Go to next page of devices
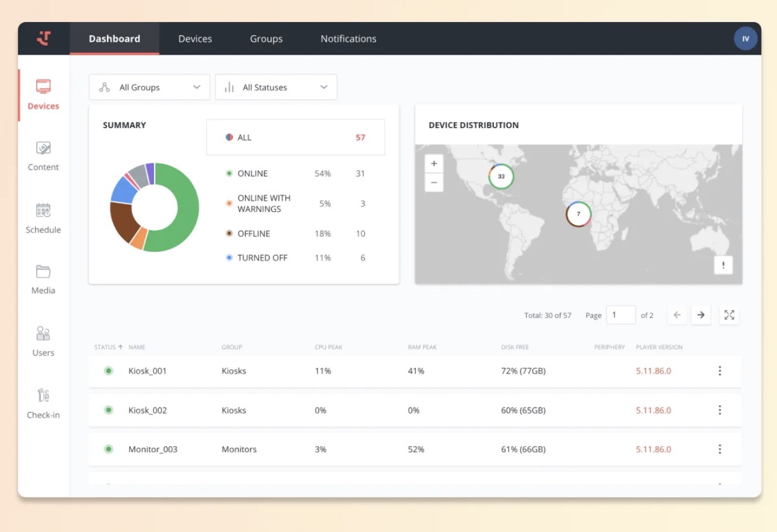This screenshot has width=777, height=532. tap(701, 315)
